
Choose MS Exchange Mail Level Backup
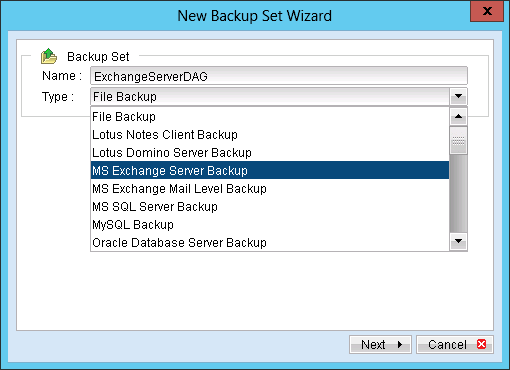point(270,189)
